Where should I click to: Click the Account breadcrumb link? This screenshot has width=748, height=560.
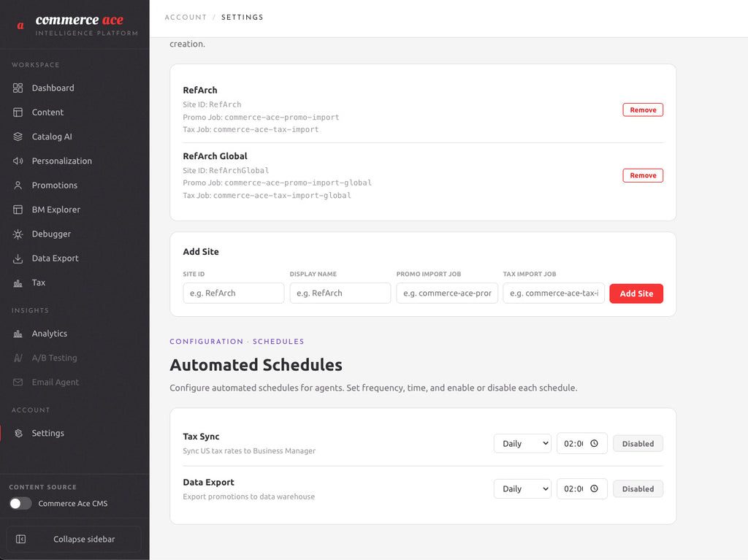click(x=186, y=18)
